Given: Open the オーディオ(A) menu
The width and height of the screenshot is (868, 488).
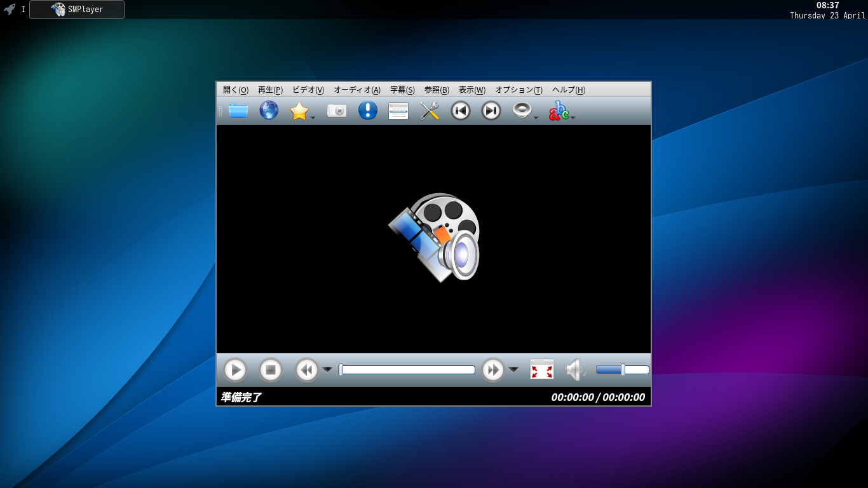Looking at the screenshot, I should 357,90.
